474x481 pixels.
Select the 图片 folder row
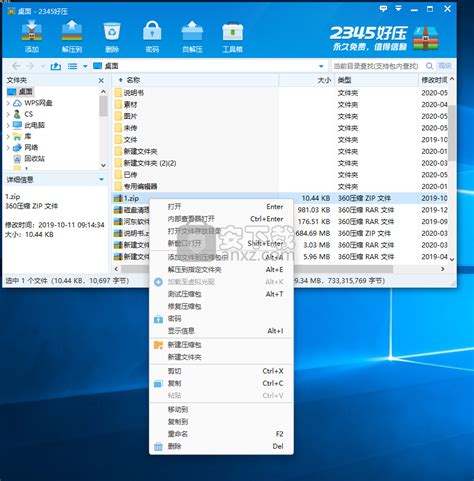tap(280, 116)
